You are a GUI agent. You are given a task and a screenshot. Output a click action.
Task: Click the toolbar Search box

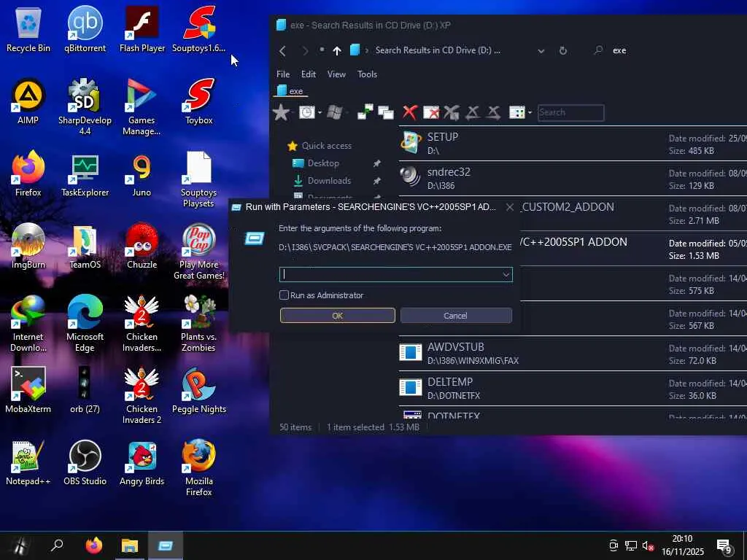click(570, 113)
